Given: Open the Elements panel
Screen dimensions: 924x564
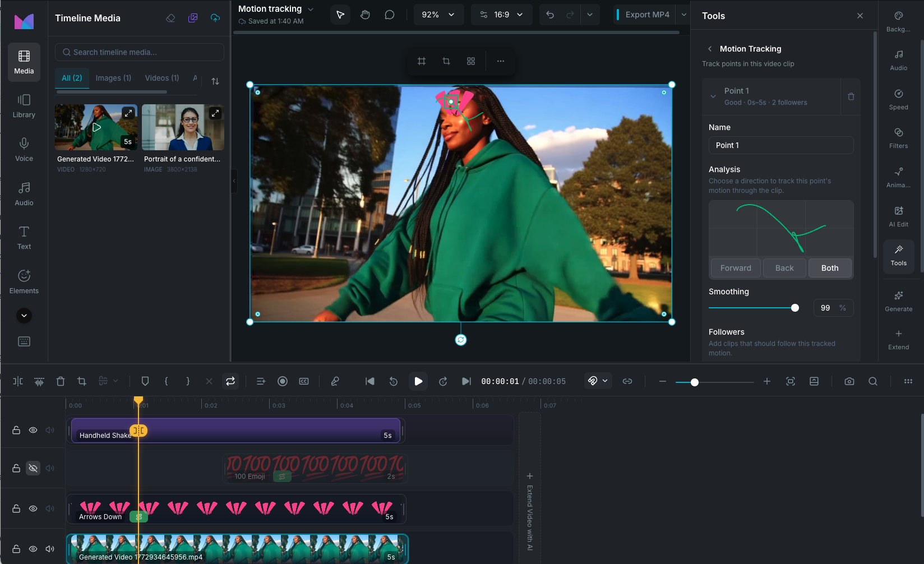Looking at the screenshot, I should (24, 281).
